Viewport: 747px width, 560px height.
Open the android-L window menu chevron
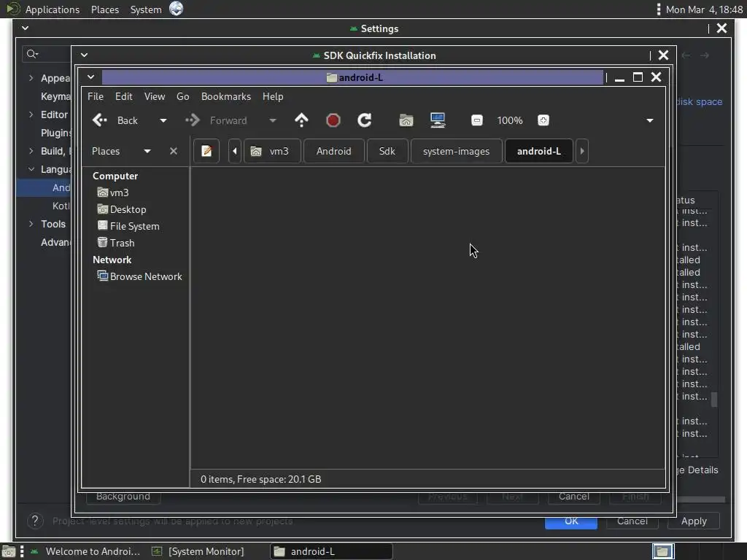pyautogui.click(x=90, y=77)
